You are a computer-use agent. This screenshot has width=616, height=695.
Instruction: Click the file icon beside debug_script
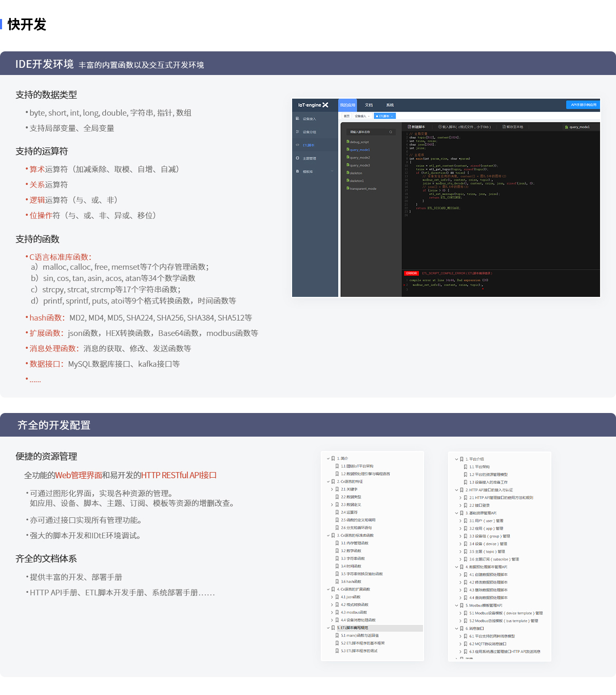(x=348, y=142)
